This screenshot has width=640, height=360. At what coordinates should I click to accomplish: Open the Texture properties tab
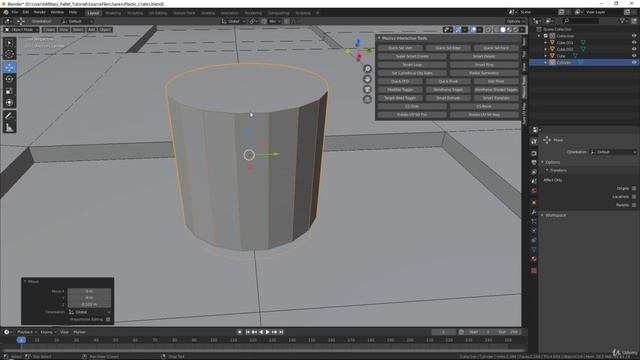pos(534,271)
